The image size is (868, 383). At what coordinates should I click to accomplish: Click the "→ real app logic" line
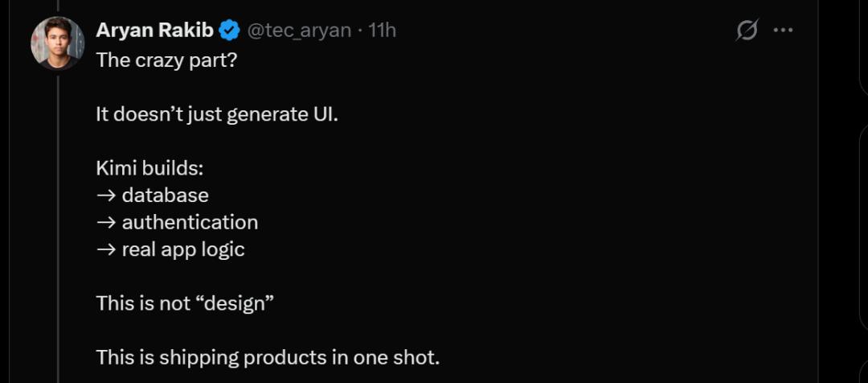coord(170,249)
